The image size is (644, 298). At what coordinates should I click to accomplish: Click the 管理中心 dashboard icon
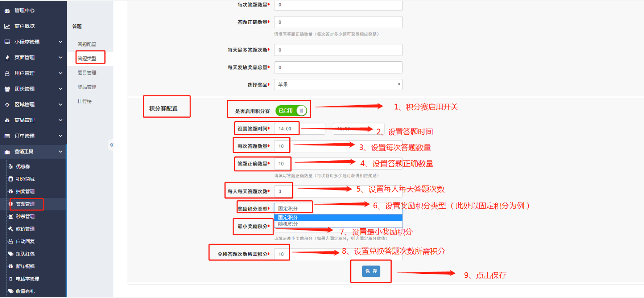pyautogui.click(x=7, y=11)
